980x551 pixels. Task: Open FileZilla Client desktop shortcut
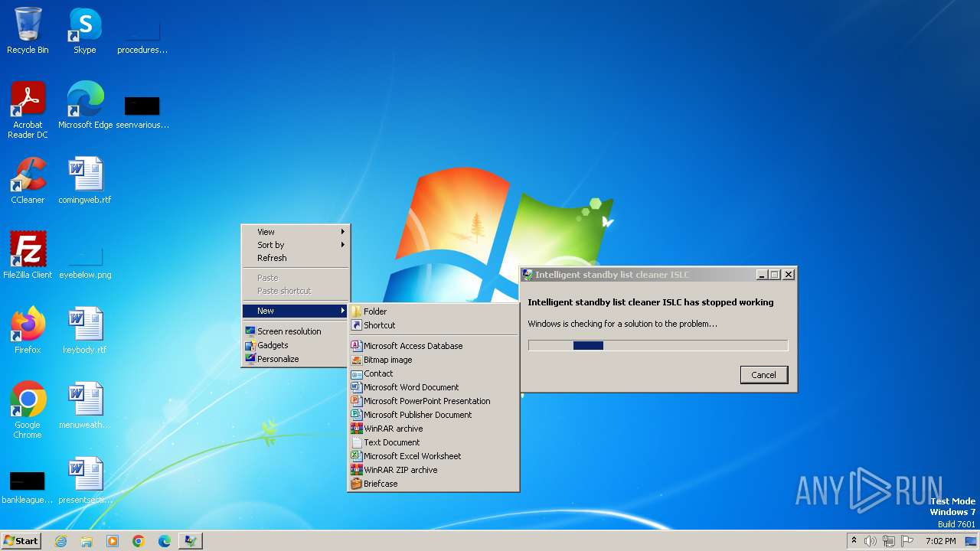pos(28,256)
